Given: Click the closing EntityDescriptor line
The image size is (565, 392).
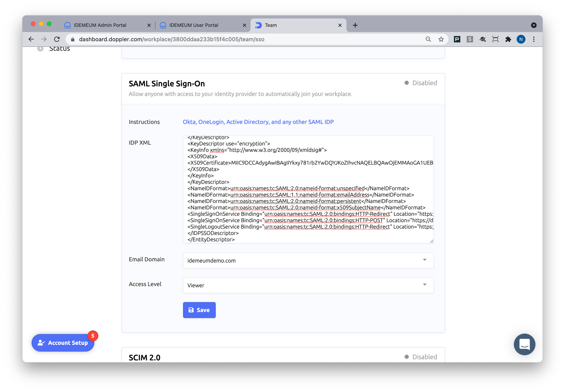Looking at the screenshot, I should pyautogui.click(x=211, y=239).
